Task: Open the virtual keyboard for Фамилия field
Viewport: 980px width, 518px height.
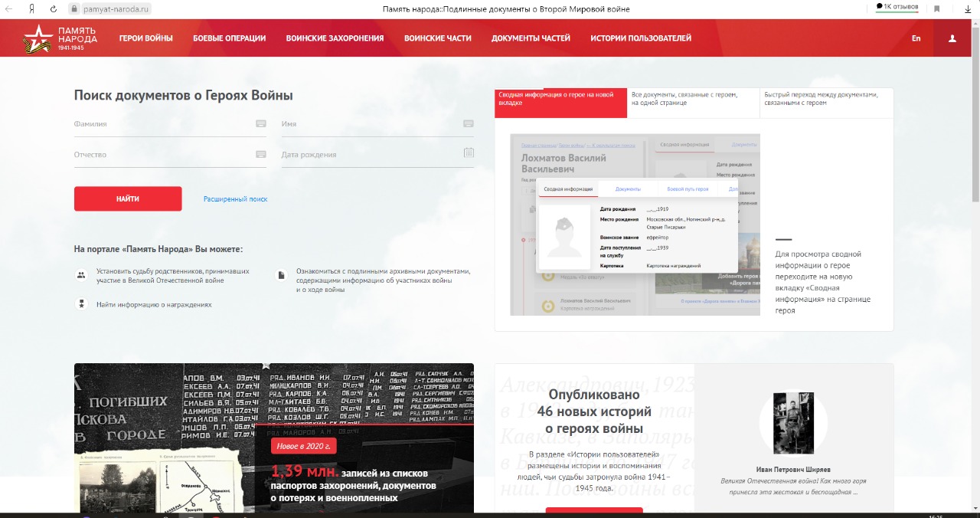Action: point(261,123)
